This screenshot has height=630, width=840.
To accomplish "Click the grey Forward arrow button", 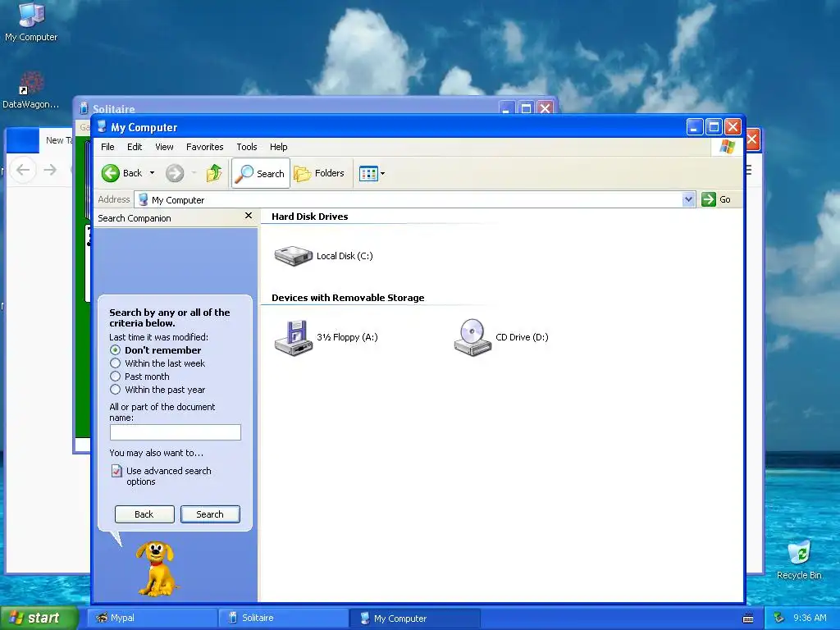I will (x=175, y=173).
